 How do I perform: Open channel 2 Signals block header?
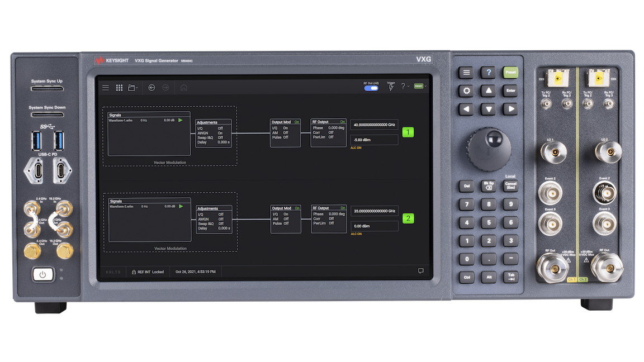pyautogui.click(x=149, y=201)
